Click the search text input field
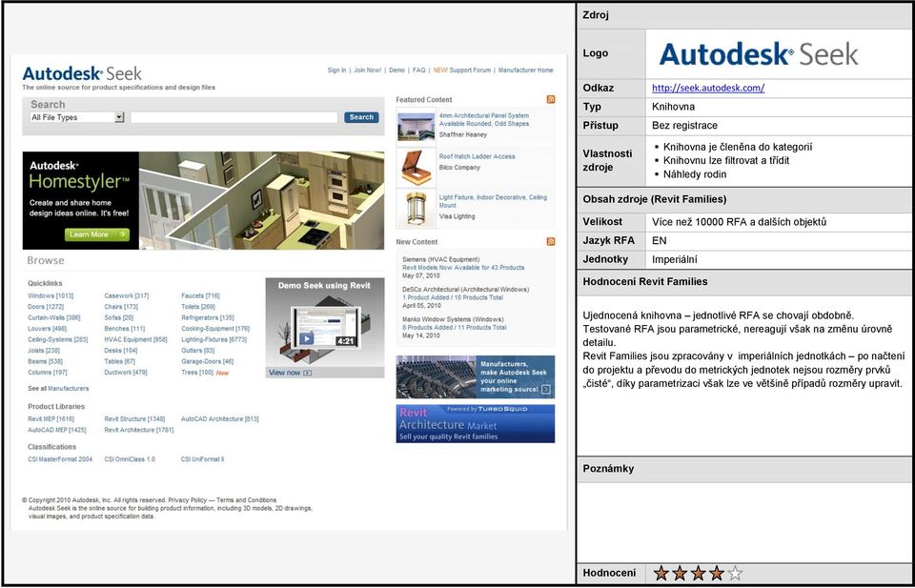 click(234, 117)
